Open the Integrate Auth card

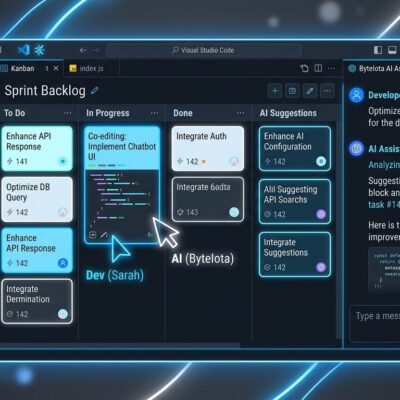(208, 148)
